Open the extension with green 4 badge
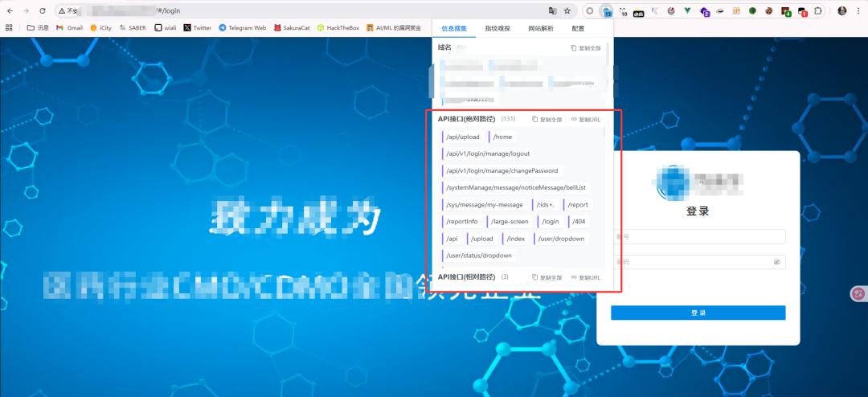The image size is (868, 397). tap(785, 11)
